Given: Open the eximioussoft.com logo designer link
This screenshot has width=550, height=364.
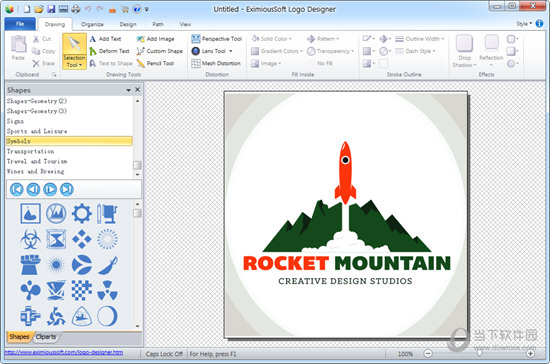Looking at the screenshot, I should click(x=64, y=352).
